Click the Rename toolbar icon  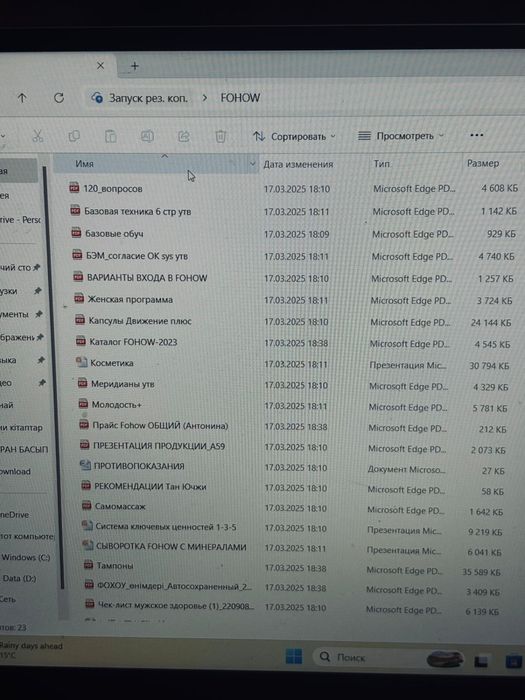pyautogui.click(x=147, y=136)
